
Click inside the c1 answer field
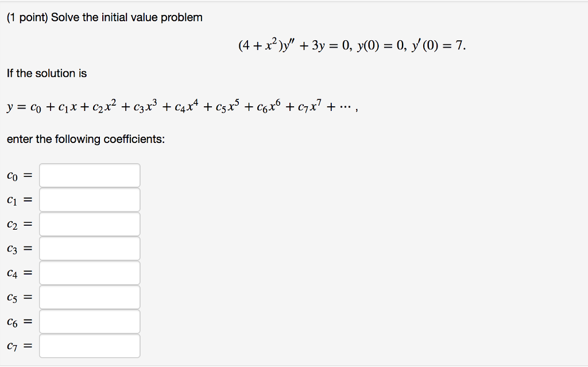coord(90,199)
